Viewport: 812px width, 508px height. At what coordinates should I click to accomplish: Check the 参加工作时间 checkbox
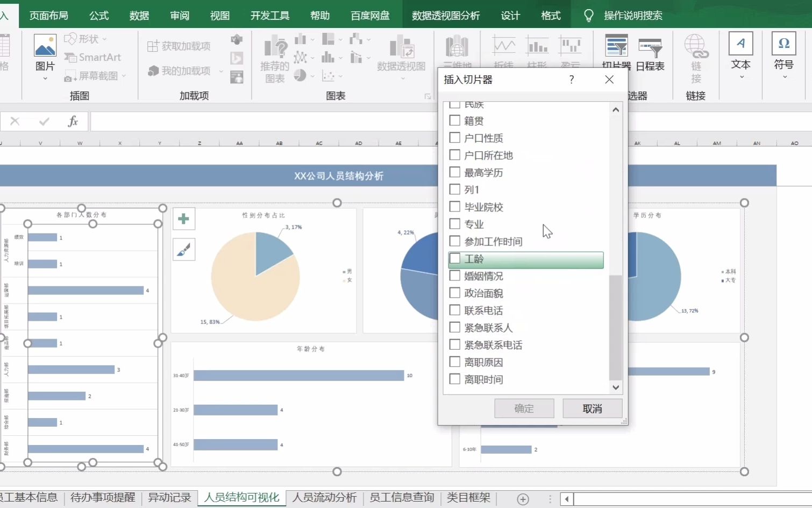pyautogui.click(x=454, y=241)
